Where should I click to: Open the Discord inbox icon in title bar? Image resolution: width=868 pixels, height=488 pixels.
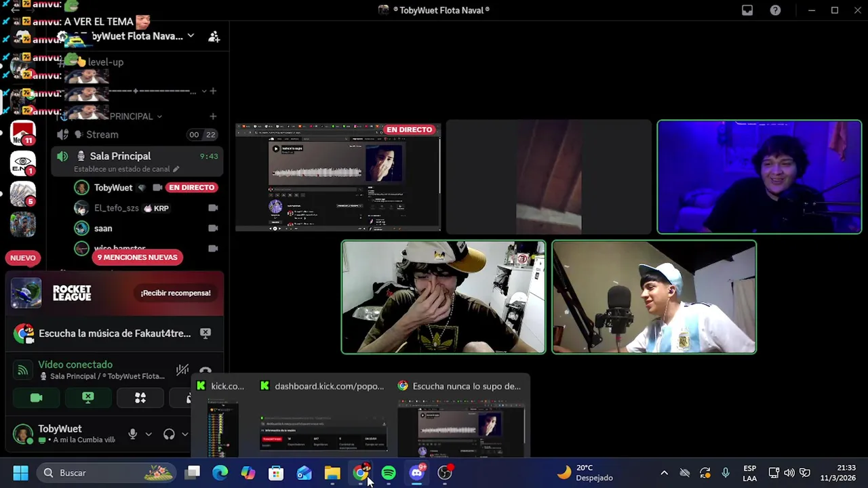coord(747,10)
